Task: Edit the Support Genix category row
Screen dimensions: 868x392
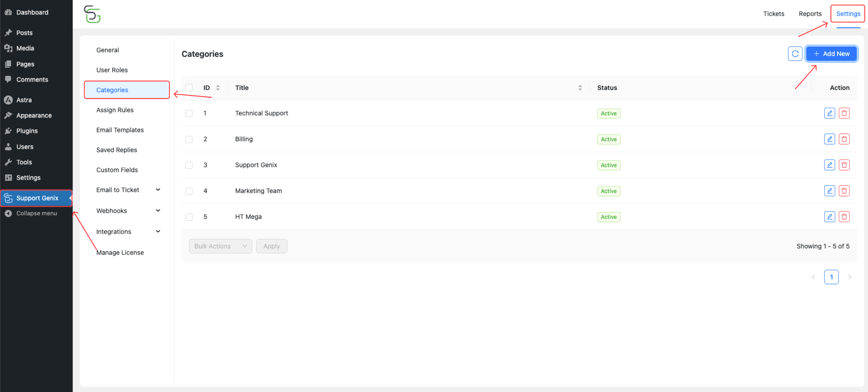Action: (x=829, y=165)
